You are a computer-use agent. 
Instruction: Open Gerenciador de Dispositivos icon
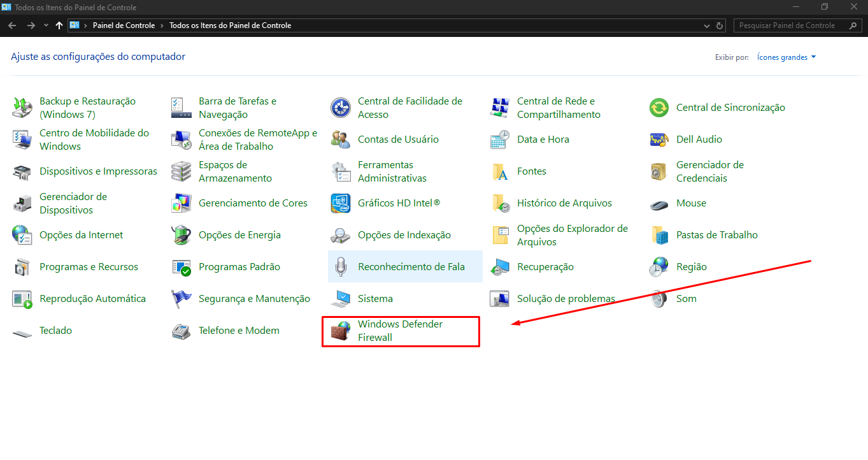(22, 203)
